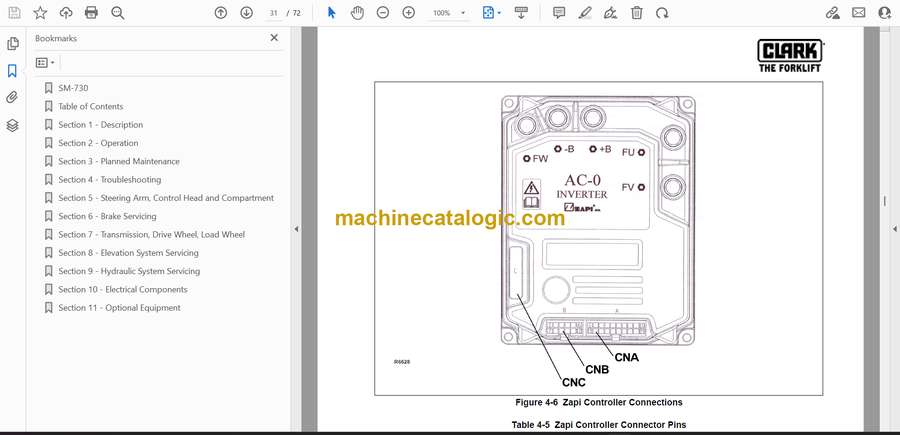The width and height of the screenshot is (900, 435).
Task: Toggle the attachments paperclip panel
Action: (x=12, y=98)
